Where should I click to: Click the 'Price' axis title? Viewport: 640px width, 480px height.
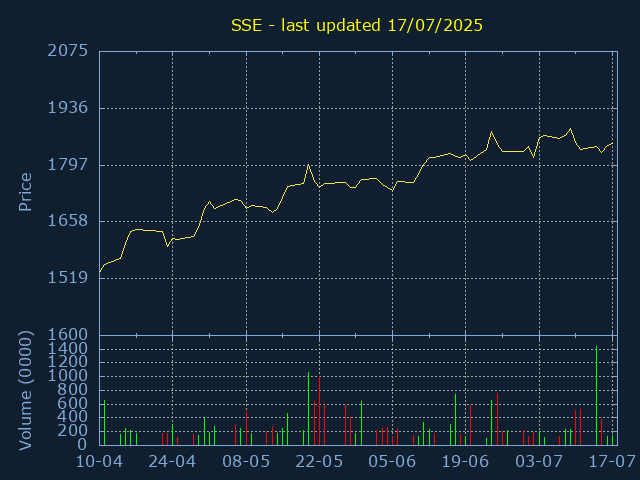(25, 192)
